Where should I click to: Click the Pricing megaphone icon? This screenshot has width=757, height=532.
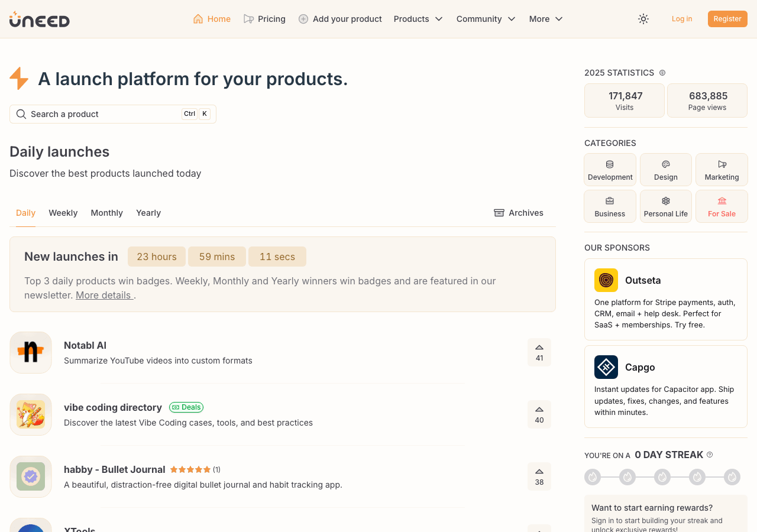pyautogui.click(x=248, y=19)
